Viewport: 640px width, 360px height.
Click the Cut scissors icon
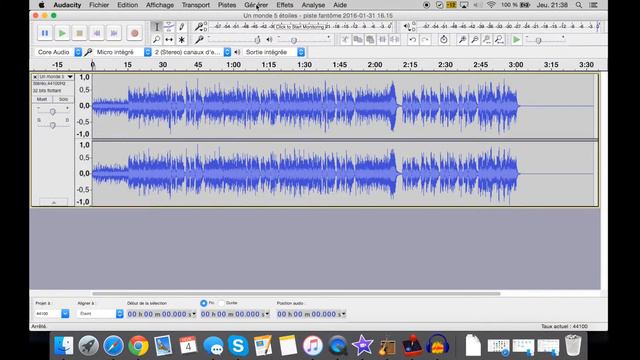[345, 40]
